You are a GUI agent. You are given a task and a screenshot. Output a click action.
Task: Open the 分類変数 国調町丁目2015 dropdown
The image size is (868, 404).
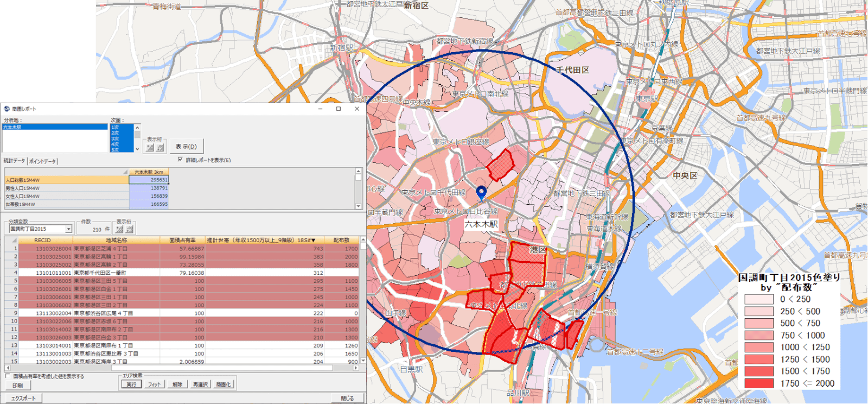click(x=68, y=229)
